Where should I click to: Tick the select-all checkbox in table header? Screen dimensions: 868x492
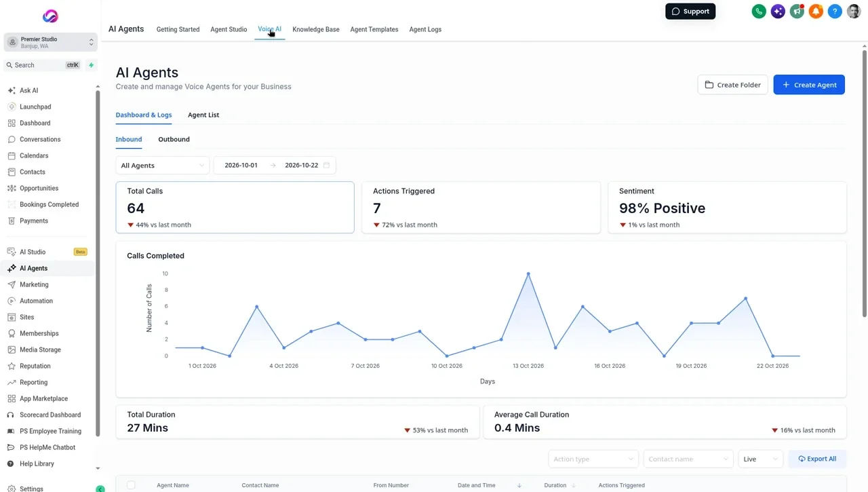[131, 485]
